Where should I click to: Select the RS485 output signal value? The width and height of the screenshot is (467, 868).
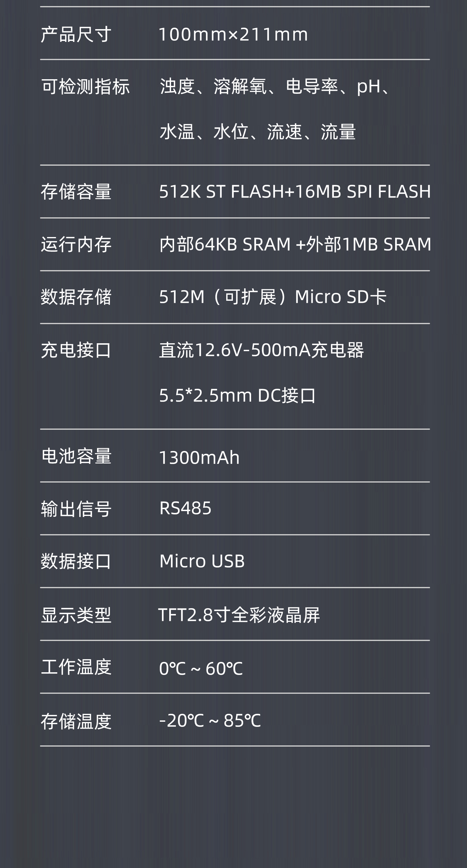pos(185,508)
